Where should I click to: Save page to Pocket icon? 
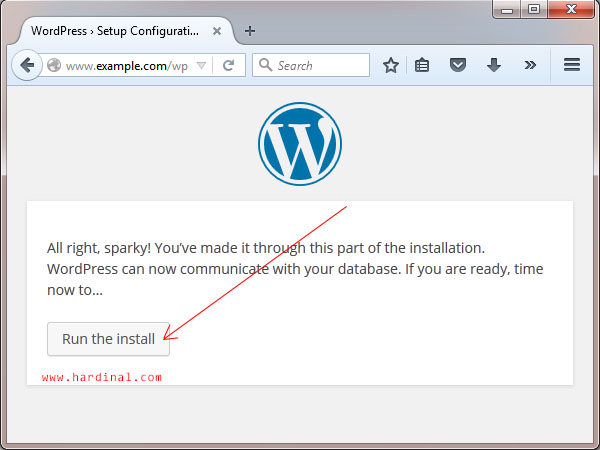click(458, 65)
